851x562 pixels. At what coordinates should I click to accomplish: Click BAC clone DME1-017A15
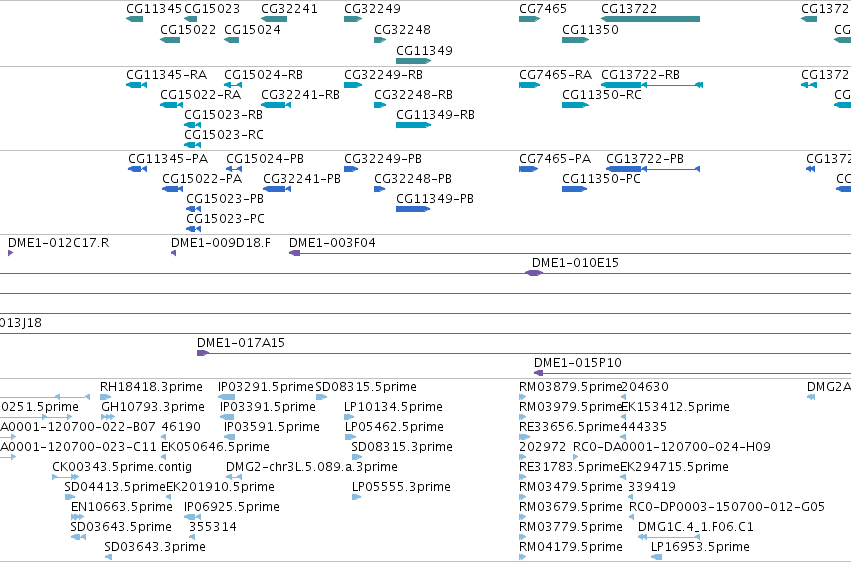pyautogui.click(x=241, y=343)
